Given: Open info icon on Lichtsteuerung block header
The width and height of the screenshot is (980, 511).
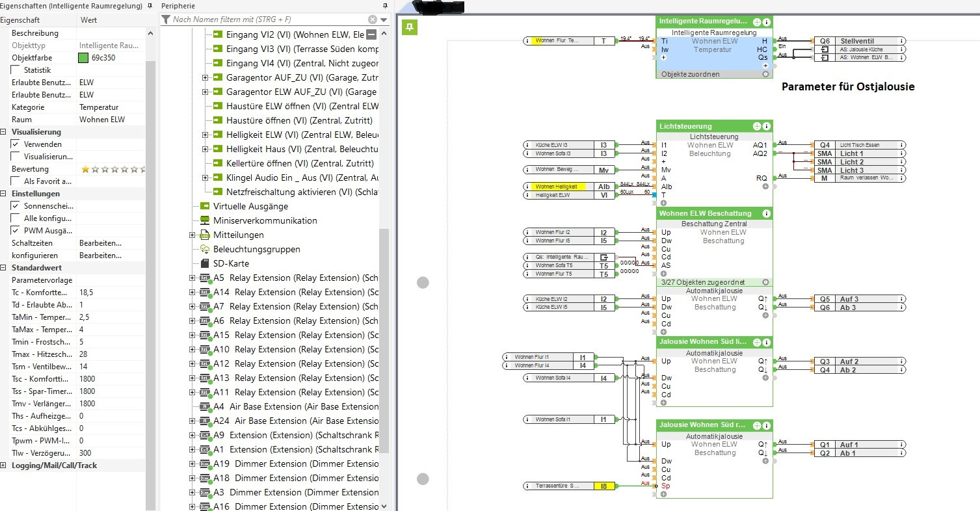Looking at the screenshot, I should click(767, 126).
